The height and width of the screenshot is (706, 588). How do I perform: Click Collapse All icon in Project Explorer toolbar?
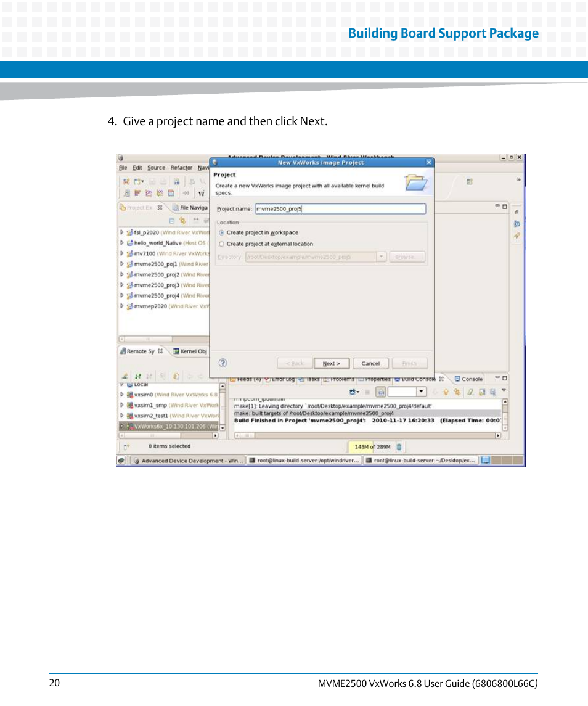[171, 221]
